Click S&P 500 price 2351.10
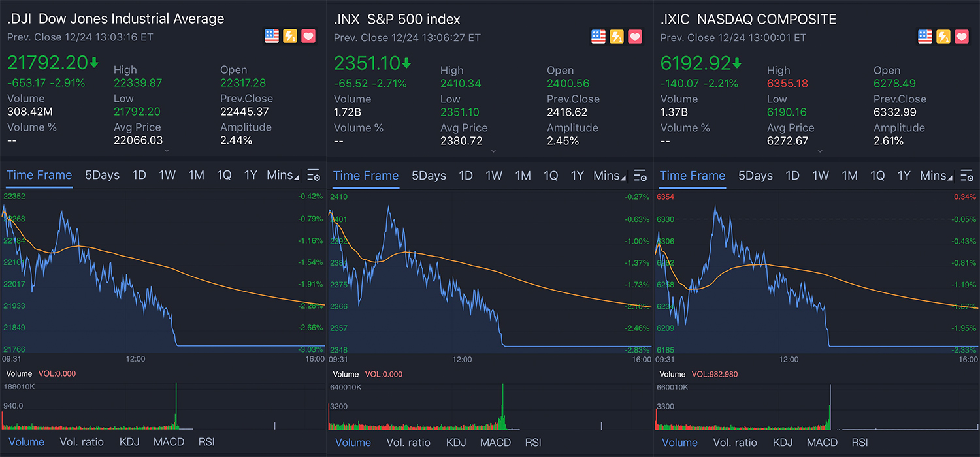Screen dimensions: 980x457 [367, 63]
